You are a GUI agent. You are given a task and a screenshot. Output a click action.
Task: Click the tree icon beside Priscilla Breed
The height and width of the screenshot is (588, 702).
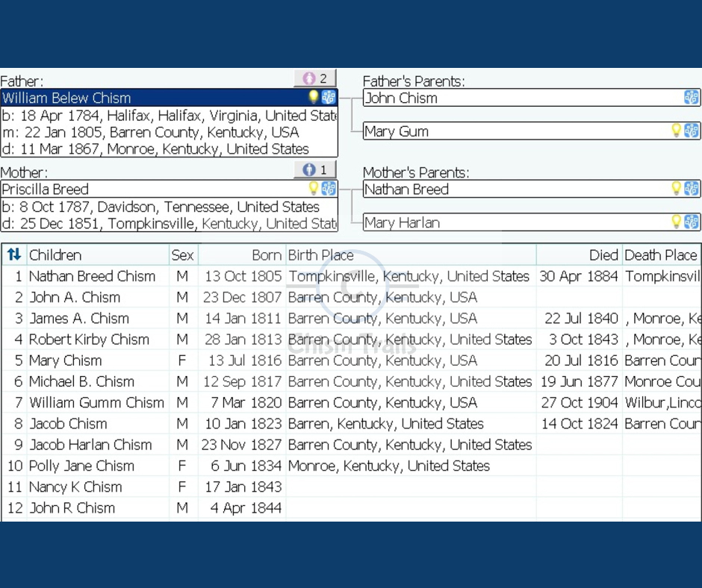[x=328, y=188]
